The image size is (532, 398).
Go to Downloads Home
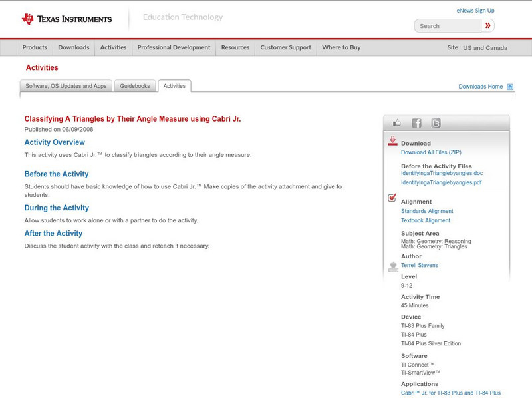(480, 87)
